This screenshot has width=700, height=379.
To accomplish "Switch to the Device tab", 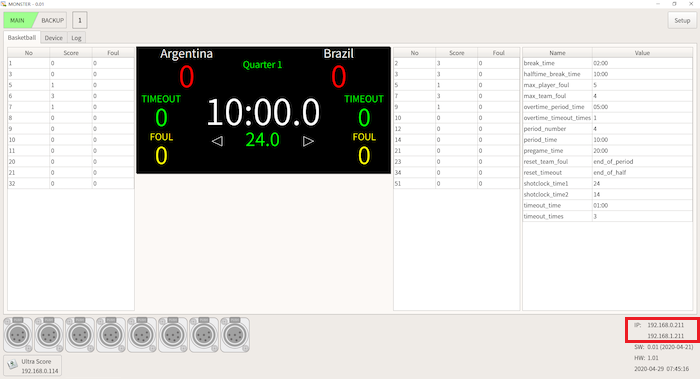I will click(54, 38).
